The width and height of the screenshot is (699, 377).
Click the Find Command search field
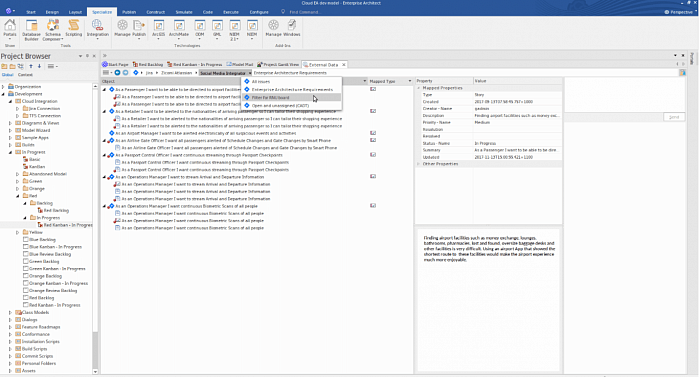304,12
